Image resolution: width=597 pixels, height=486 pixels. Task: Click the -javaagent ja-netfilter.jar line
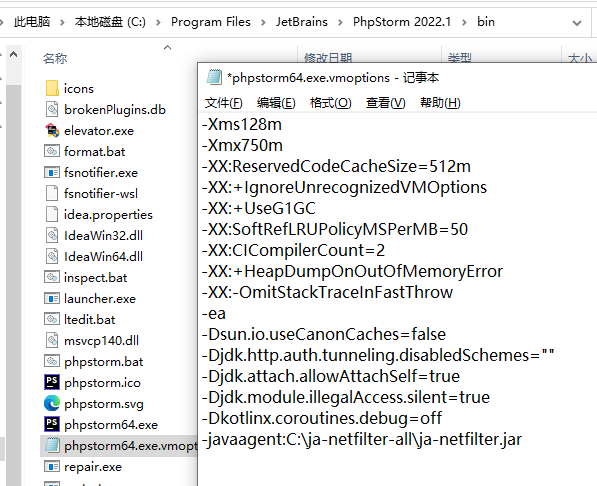coord(362,440)
